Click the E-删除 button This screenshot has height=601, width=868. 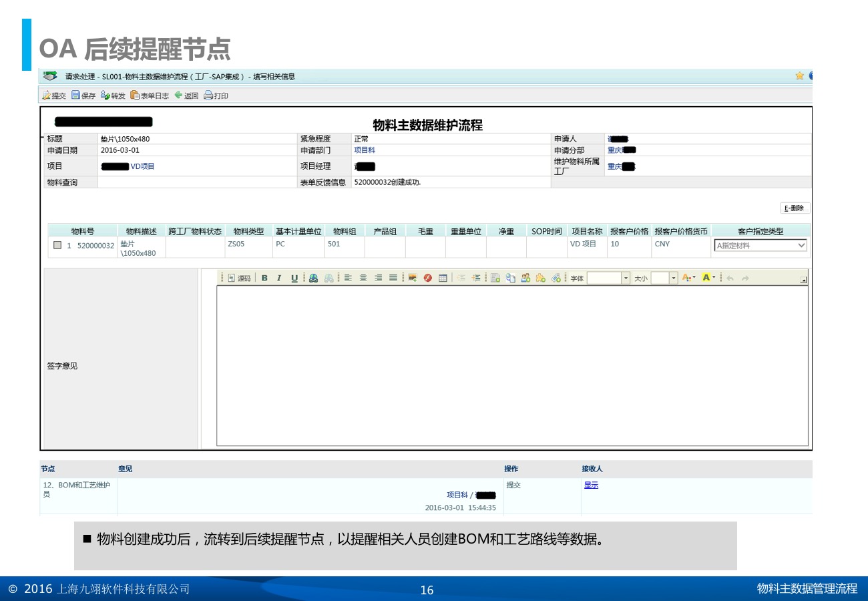click(x=795, y=208)
